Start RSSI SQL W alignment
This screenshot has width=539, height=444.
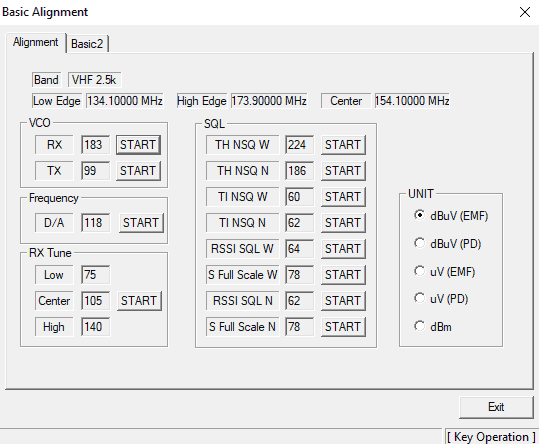[343, 248]
